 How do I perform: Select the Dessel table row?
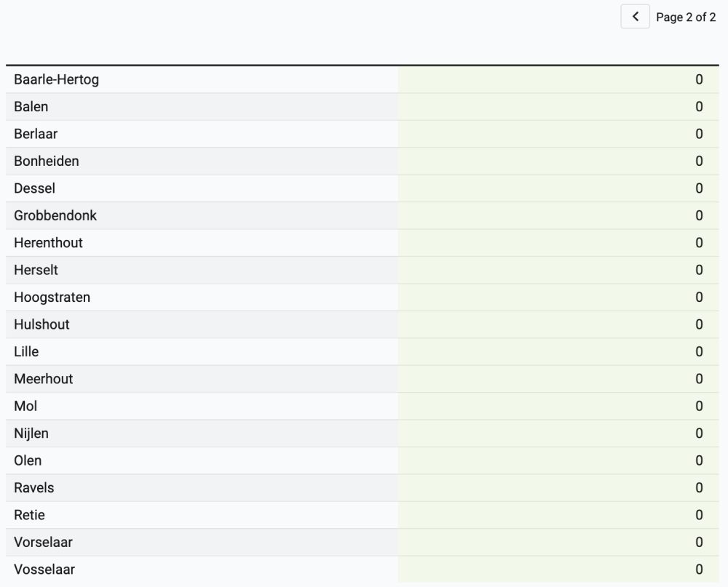(34, 188)
